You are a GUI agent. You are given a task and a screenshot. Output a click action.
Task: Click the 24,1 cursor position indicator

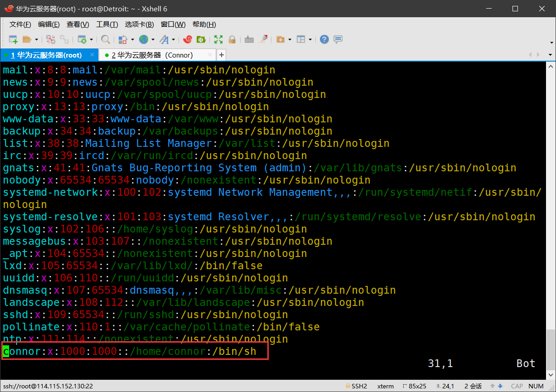445,386
